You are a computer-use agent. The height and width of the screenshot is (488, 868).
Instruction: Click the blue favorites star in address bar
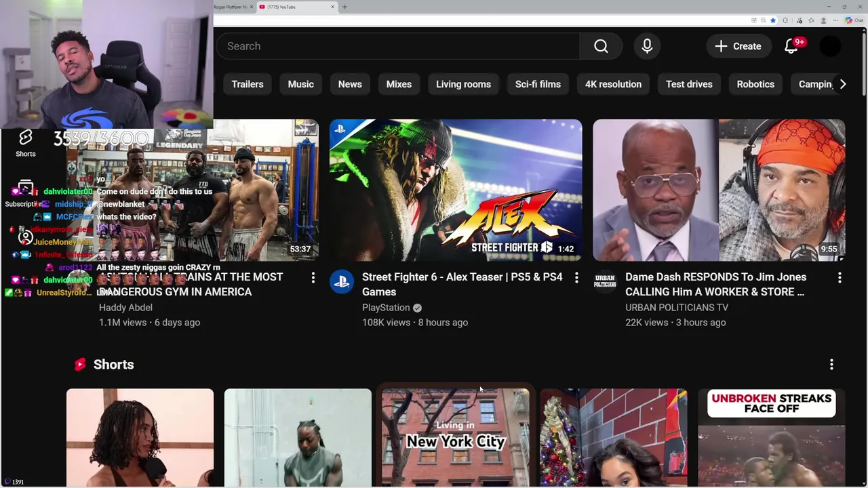point(772,20)
